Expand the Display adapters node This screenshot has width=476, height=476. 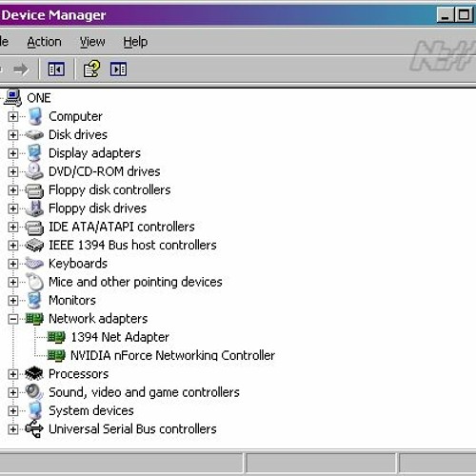click(13, 153)
